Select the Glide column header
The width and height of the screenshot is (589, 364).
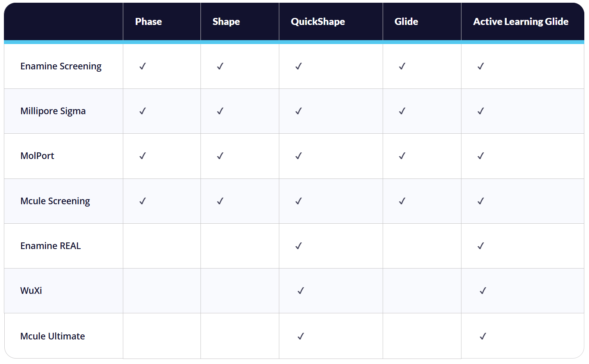pos(406,22)
